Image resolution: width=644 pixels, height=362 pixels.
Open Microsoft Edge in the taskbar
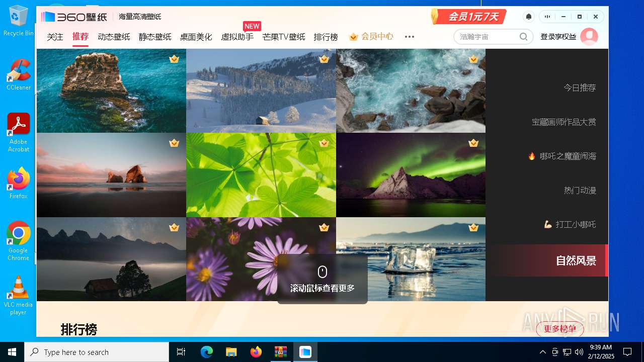[x=207, y=352]
